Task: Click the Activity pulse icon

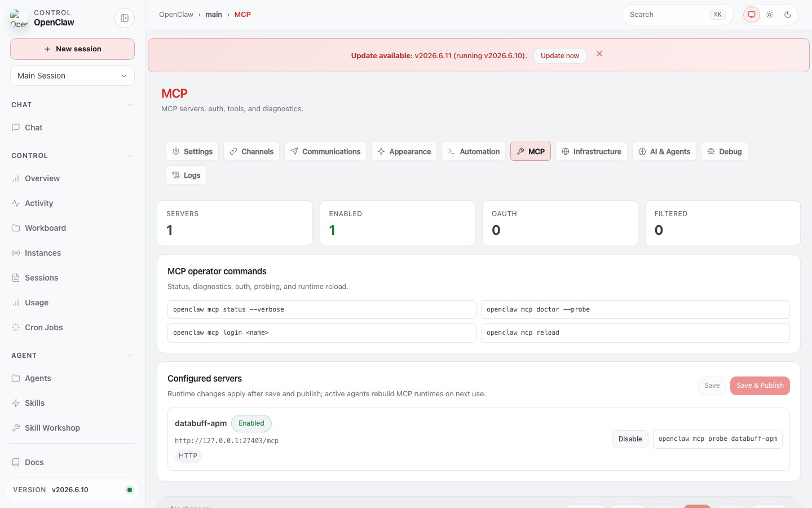Action: pyautogui.click(x=16, y=203)
